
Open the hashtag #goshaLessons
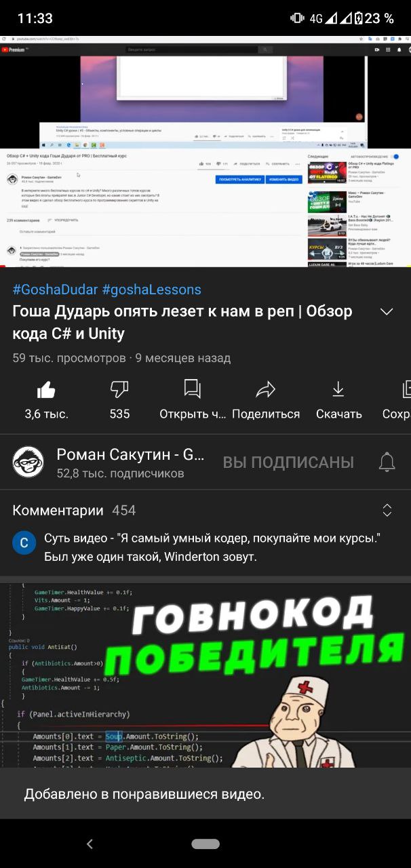click(x=152, y=290)
